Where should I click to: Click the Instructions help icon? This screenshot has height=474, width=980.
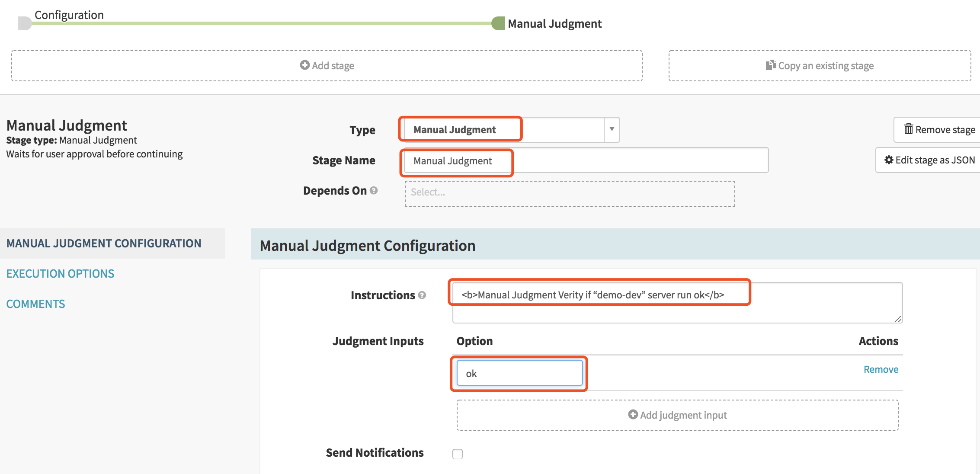[x=422, y=295]
